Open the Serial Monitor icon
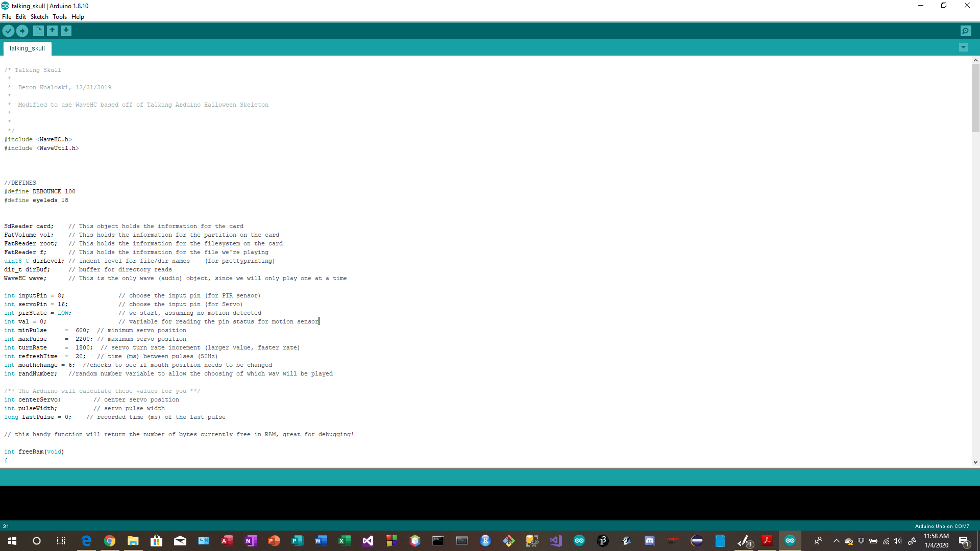Screen dimensions: 980x551 [x=966, y=31]
